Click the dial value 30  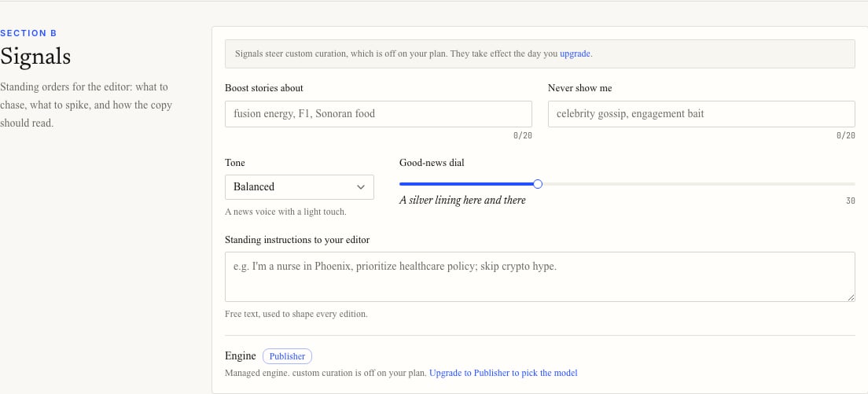pos(850,201)
